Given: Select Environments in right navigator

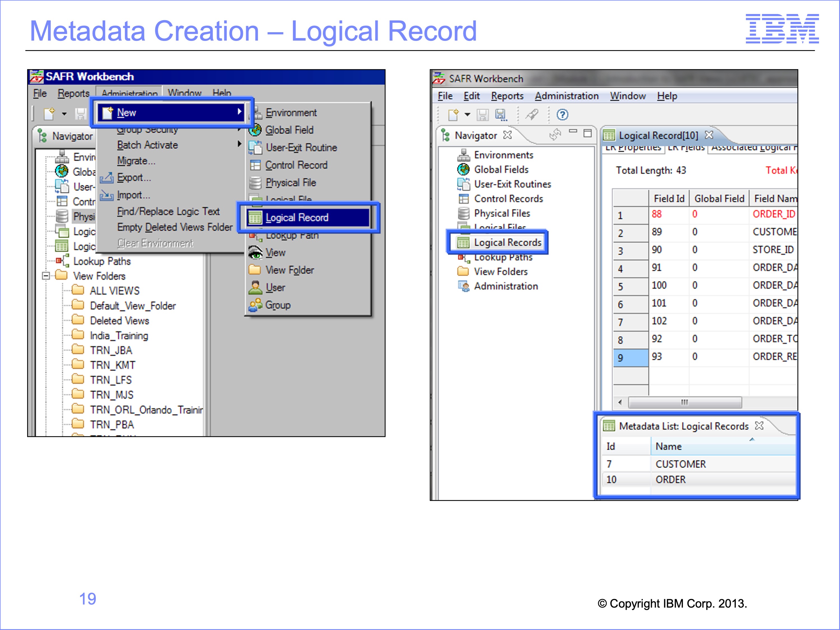Looking at the screenshot, I should 504,155.
